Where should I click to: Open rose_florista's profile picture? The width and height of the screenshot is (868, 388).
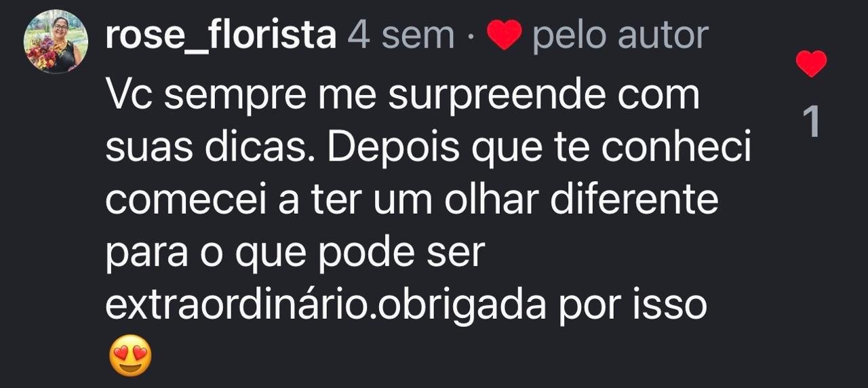[x=56, y=41]
